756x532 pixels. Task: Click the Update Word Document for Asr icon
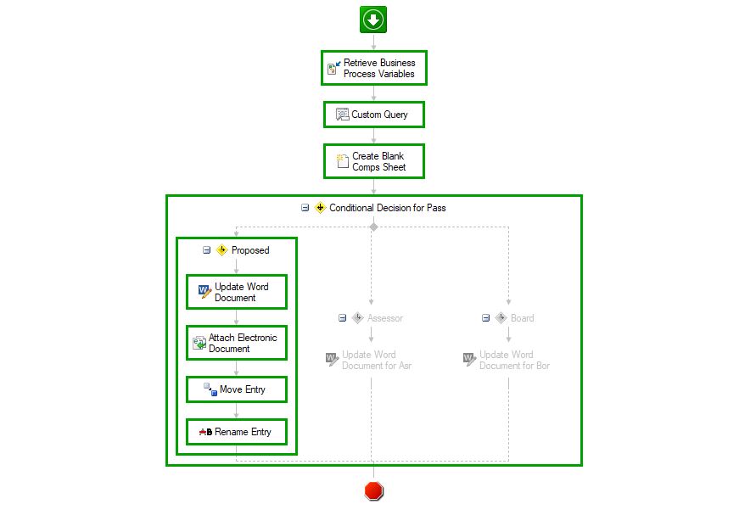(x=333, y=359)
